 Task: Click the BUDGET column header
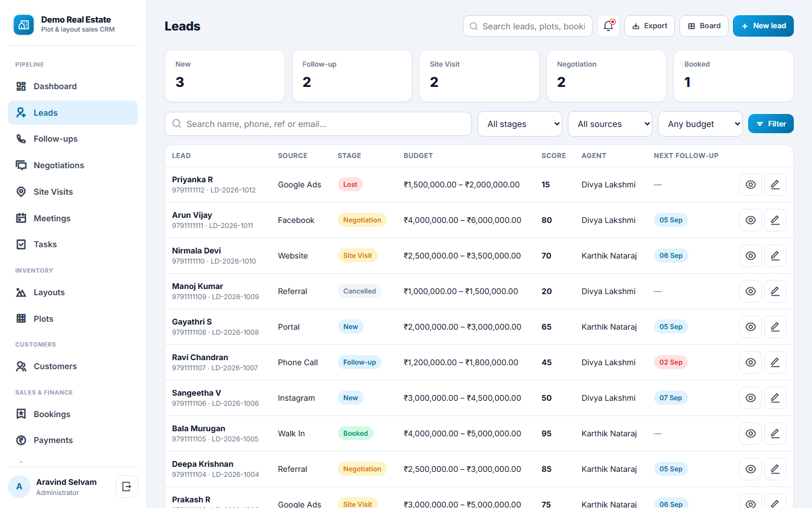pos(418,156)
